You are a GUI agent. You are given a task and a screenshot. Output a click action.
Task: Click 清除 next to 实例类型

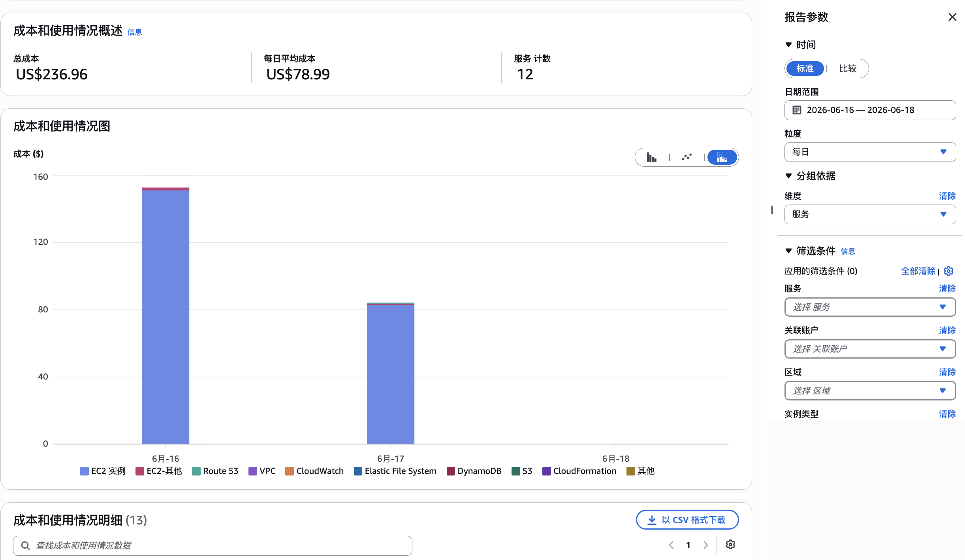[x=947, y=414]
